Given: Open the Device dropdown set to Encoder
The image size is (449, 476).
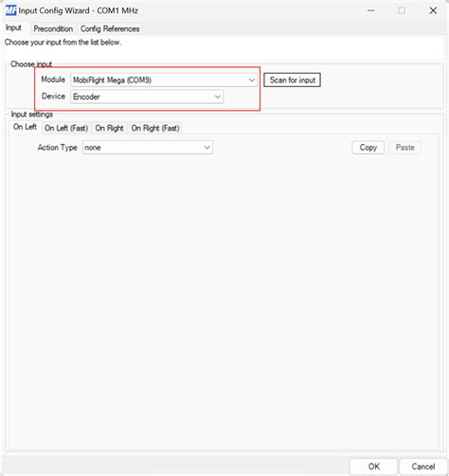Looking at the screenshot, I should [147, 97].
